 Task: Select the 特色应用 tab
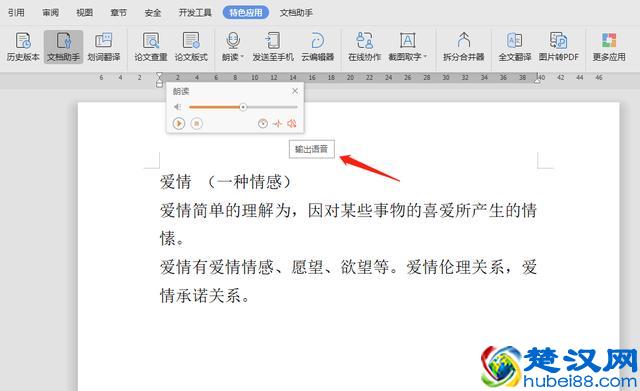(246, 13)
